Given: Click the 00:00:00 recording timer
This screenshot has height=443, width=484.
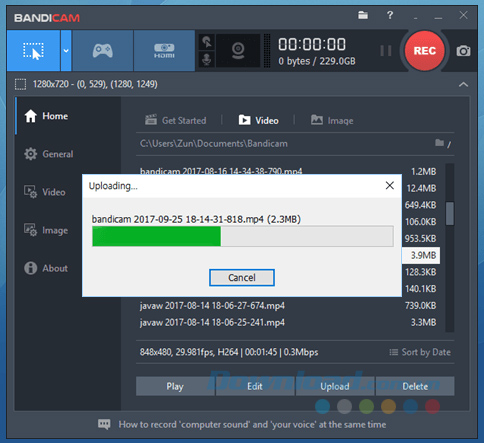Looking at the screenshot, I should [312, 44].
